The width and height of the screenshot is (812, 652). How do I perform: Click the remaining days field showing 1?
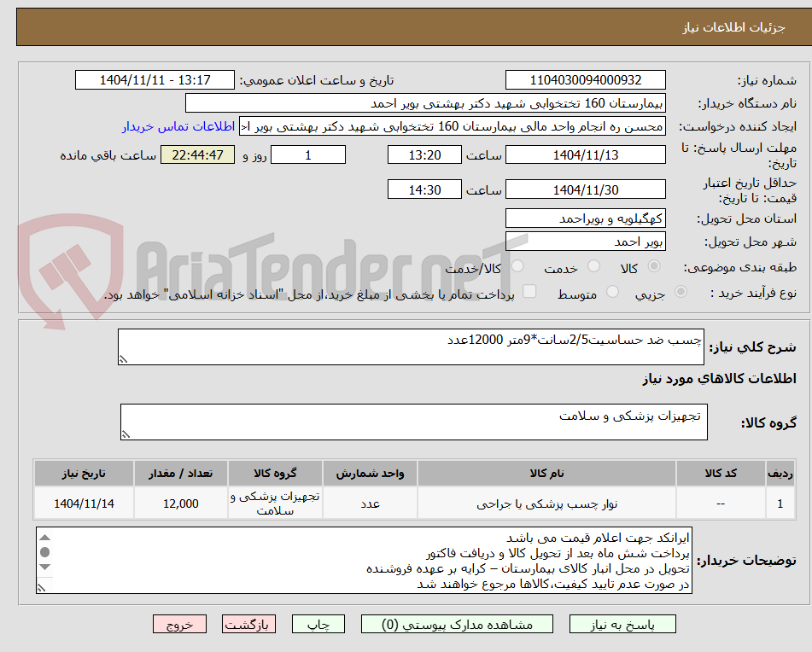click(x=308, y=154)
